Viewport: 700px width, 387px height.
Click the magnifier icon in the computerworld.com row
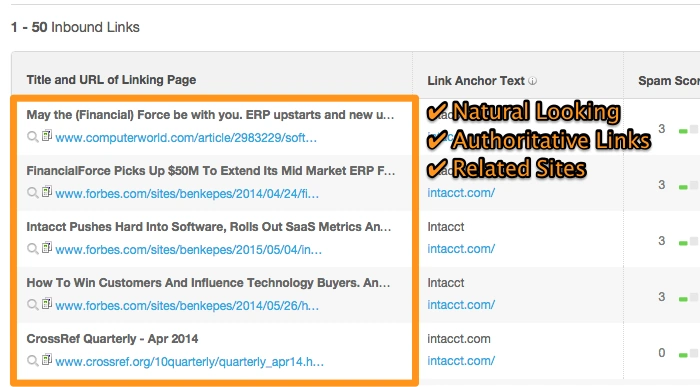[32, 137]
